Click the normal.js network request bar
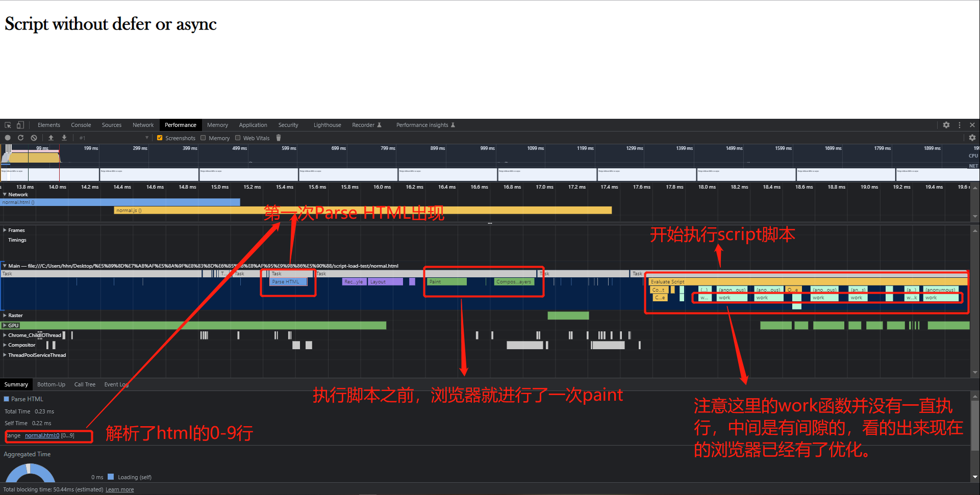This screenshot has width=980, height=495. (363, 210)
